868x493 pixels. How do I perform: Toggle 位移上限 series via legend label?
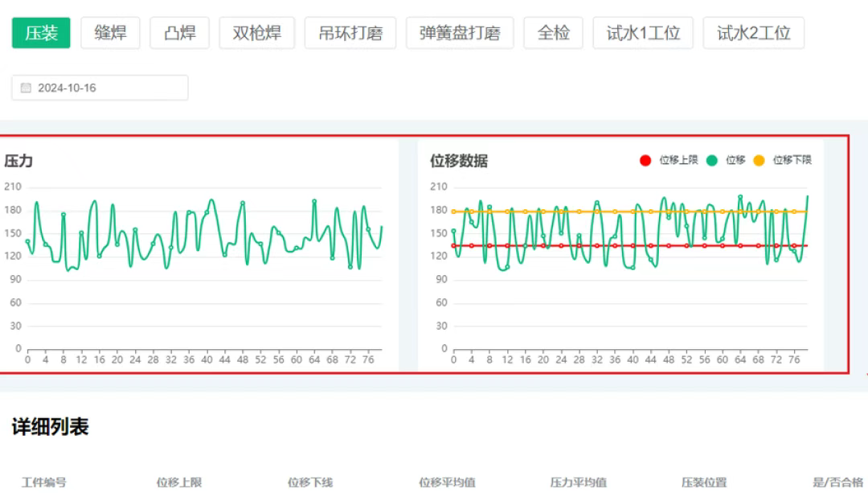pyautogui.click(x=678, y=161)
